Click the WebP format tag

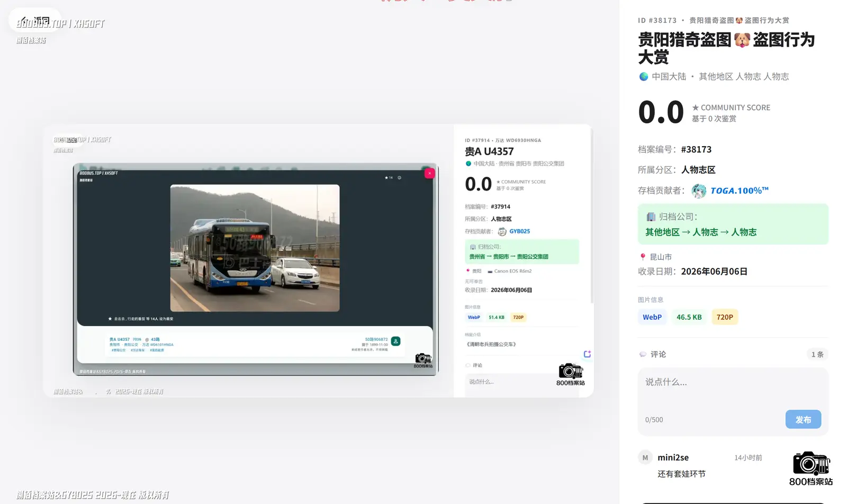(x=652, y=317)
